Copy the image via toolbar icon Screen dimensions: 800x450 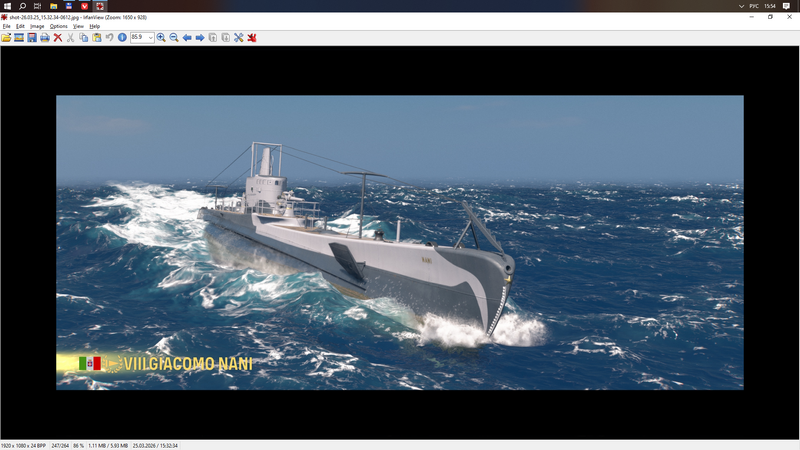click(x=84, y=37)
